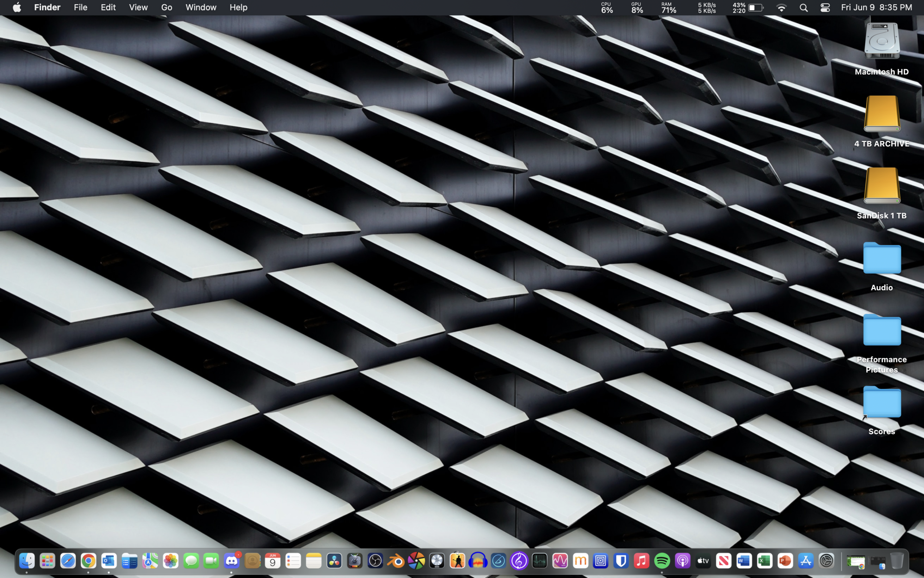
Task: Open MainStage guitarist icon in Dock
Action: pos(457,561)
